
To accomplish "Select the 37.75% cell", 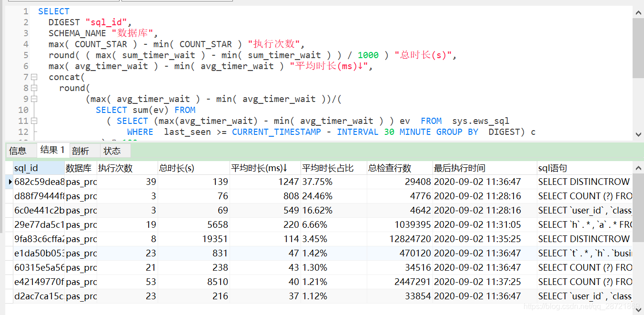I will pyautogui.click(x=333, y=182).
